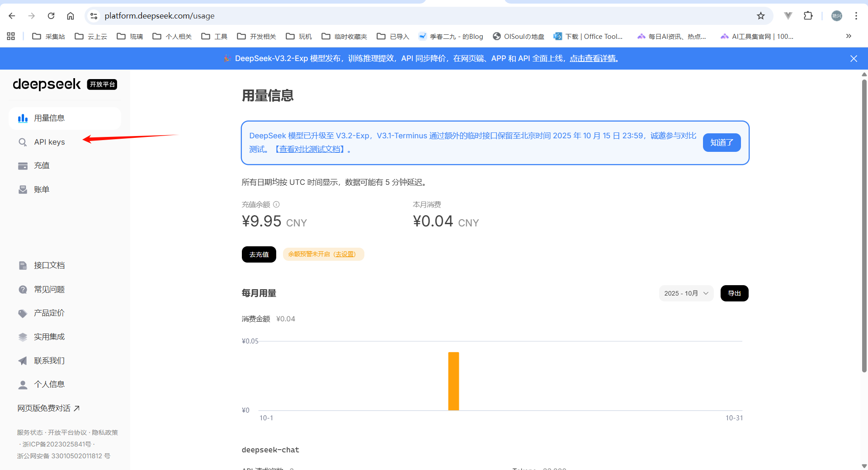This screenshot has height=470, width=868.
Task: Click the info icon beside 充值余额
Action: tap(276, 204)
